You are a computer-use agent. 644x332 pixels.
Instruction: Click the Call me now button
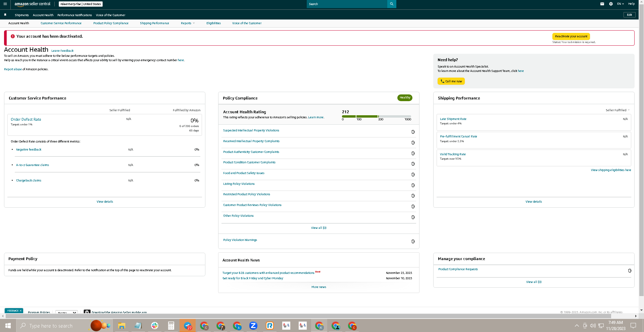pyautogui.click(x=451, y=81)
